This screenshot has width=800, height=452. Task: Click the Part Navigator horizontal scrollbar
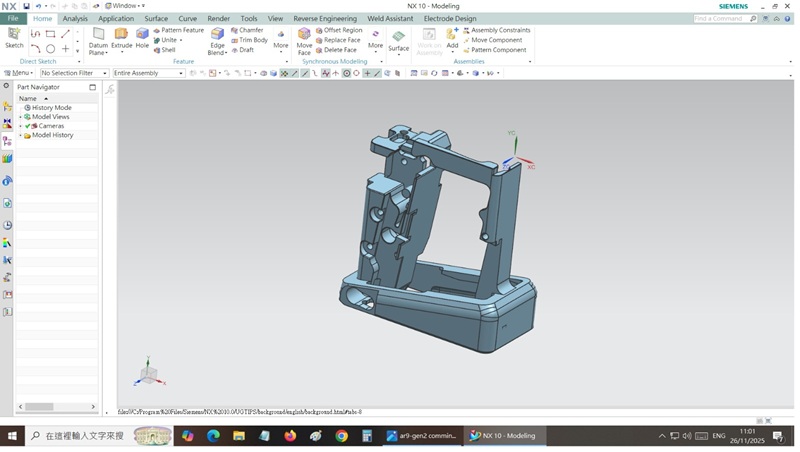[40, 407]
